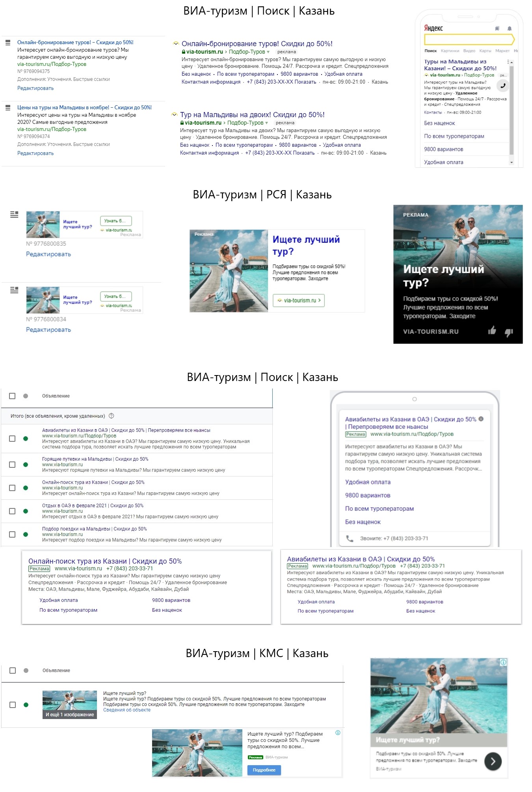Click the Yandex search field in the phone preview
The image size is (532, 792).
(x=469, y=39)
